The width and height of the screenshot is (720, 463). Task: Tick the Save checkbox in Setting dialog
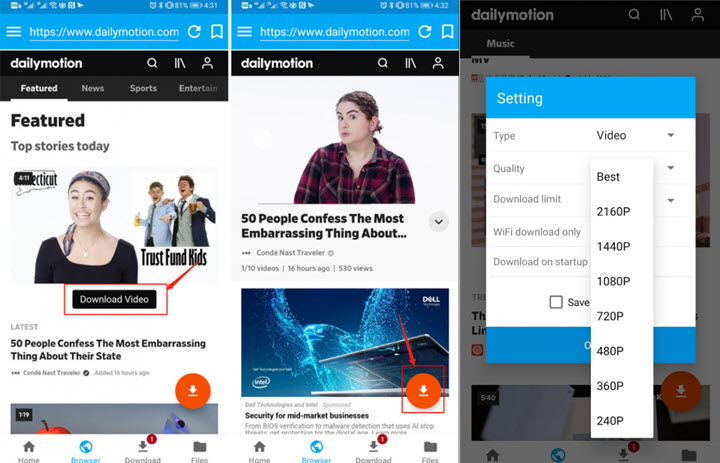pos(556,302)
